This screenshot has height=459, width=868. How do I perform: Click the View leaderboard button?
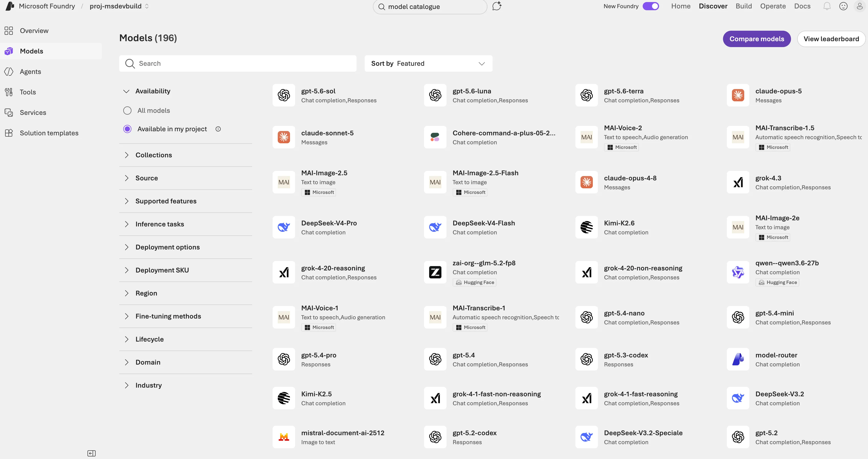point(831,39)
